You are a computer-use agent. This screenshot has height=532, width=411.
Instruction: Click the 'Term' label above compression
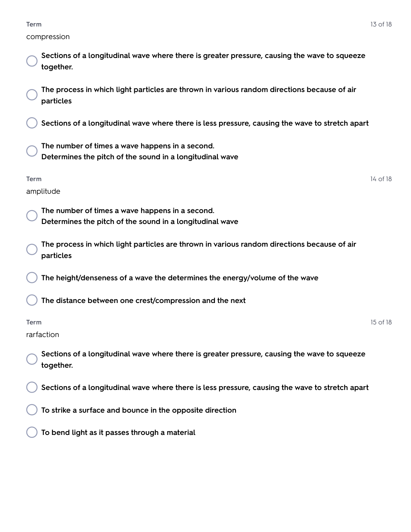coord(34,24)
